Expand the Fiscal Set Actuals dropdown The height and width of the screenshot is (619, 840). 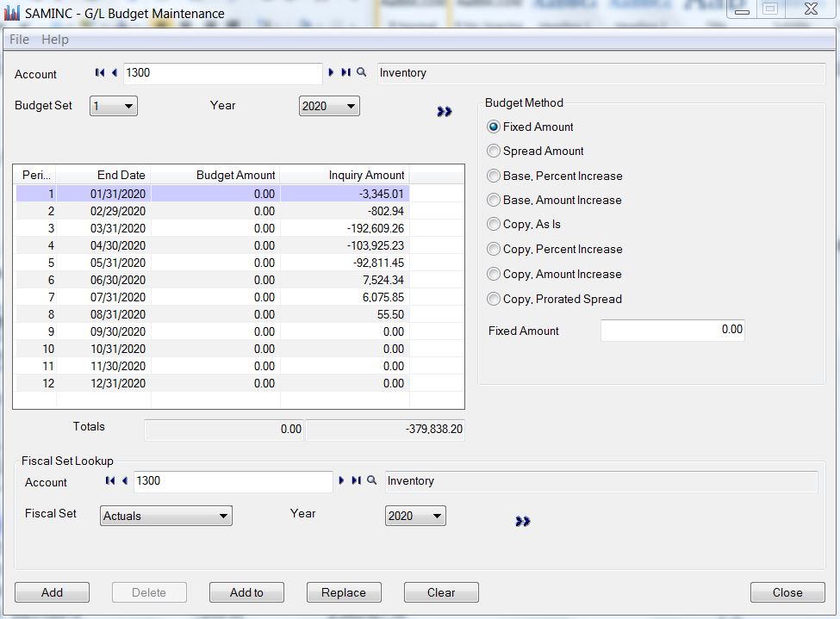click(x=166, y=516)
